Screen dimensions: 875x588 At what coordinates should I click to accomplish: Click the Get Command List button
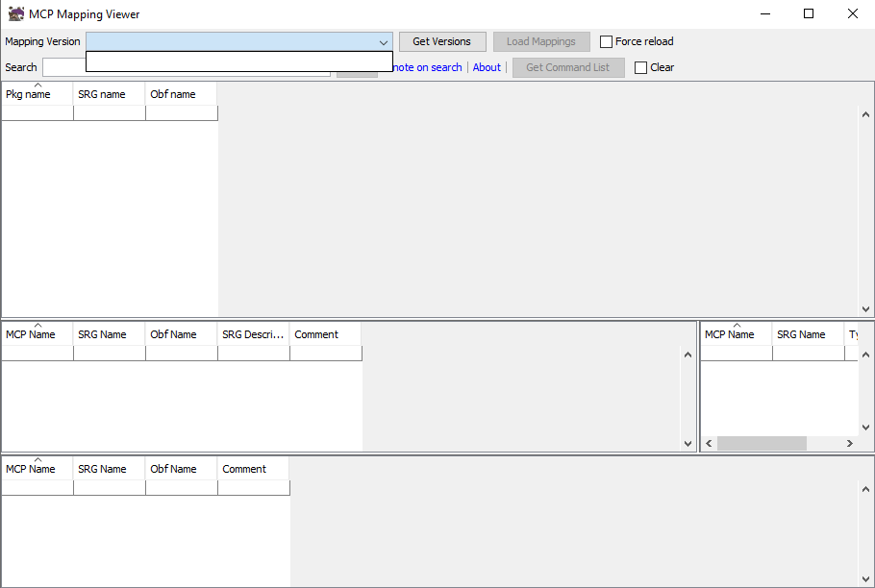click(568, 67)
